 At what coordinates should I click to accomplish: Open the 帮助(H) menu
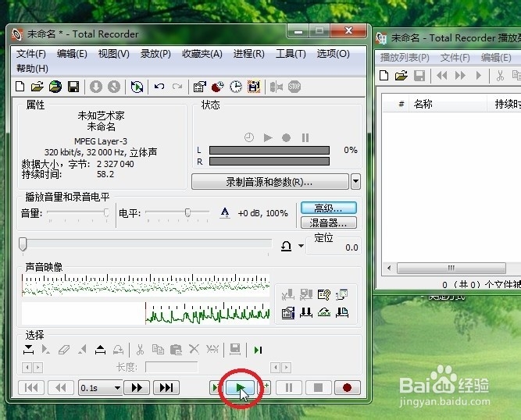point(32,69)
